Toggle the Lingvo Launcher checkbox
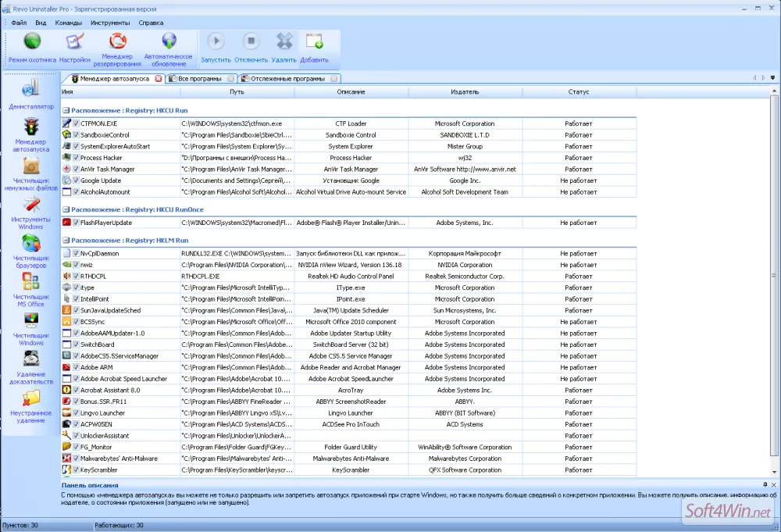 tap(76, 413)
